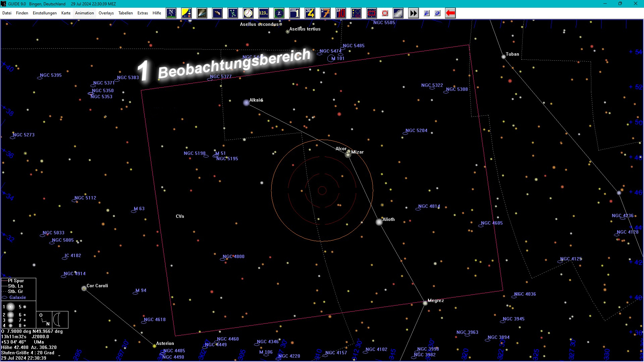644x362 pixels.
Task: Click the comet toolbar icon
Action: pos(202,13)
